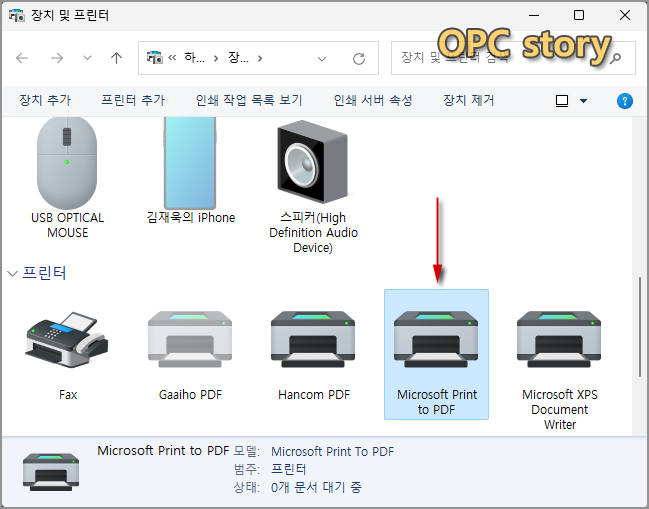Close the 장치 및 프린터 window

pos(625,15)
